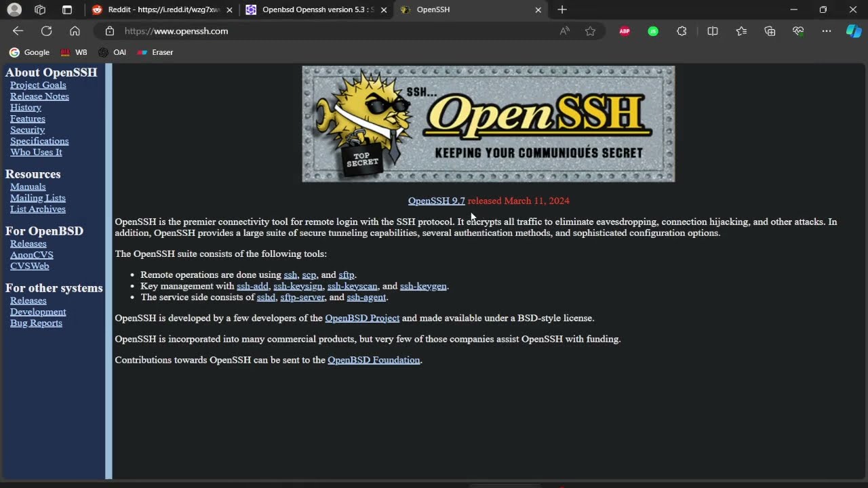The image size is (868, 488).
Task: Open the List Archives link
Action: pos(38,209)
